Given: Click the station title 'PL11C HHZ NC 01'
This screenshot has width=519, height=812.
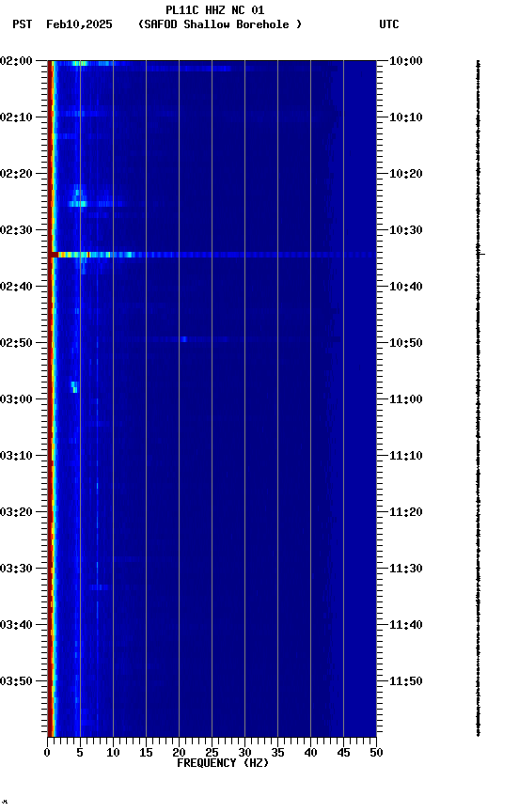Looking at the screenshot, I should (215, 9).
